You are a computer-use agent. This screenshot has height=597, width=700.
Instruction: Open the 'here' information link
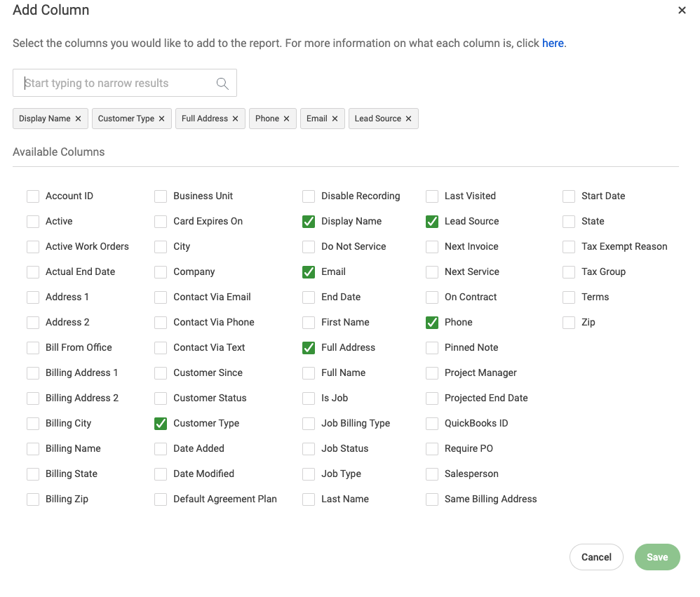point(553,43)
